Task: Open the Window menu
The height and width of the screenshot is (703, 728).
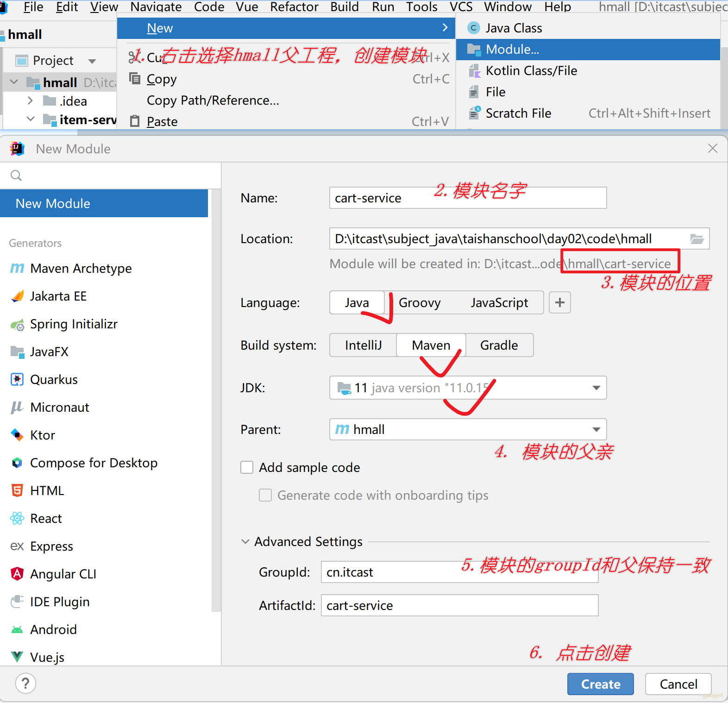Action: 508,6
